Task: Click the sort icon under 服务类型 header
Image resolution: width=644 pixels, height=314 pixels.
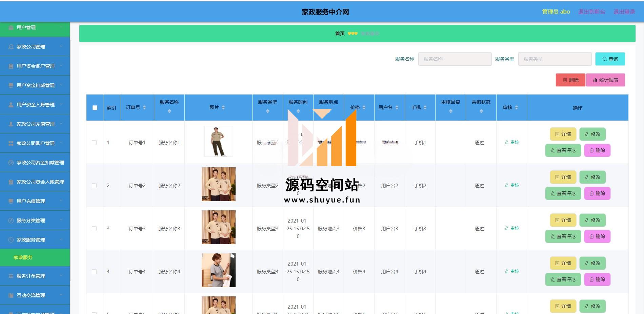Action: point(267,111)
